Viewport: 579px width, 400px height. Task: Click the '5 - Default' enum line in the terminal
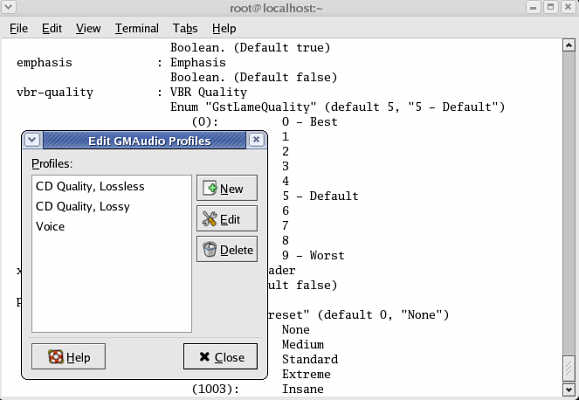click(x=320, y=196)
